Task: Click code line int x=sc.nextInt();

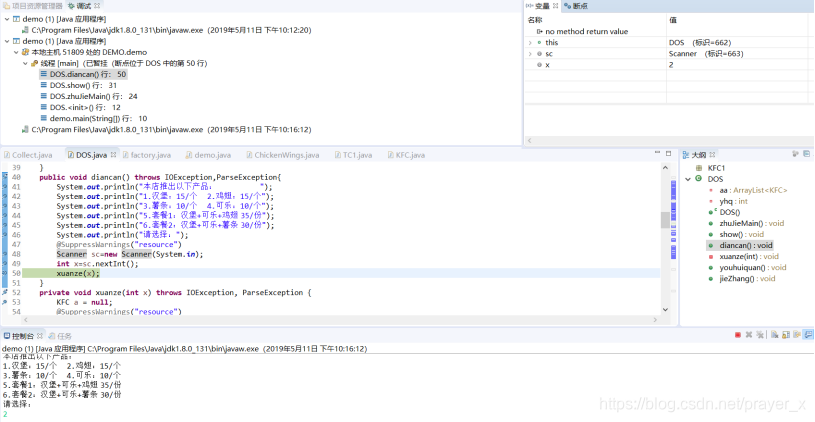Action: [97, 263]
